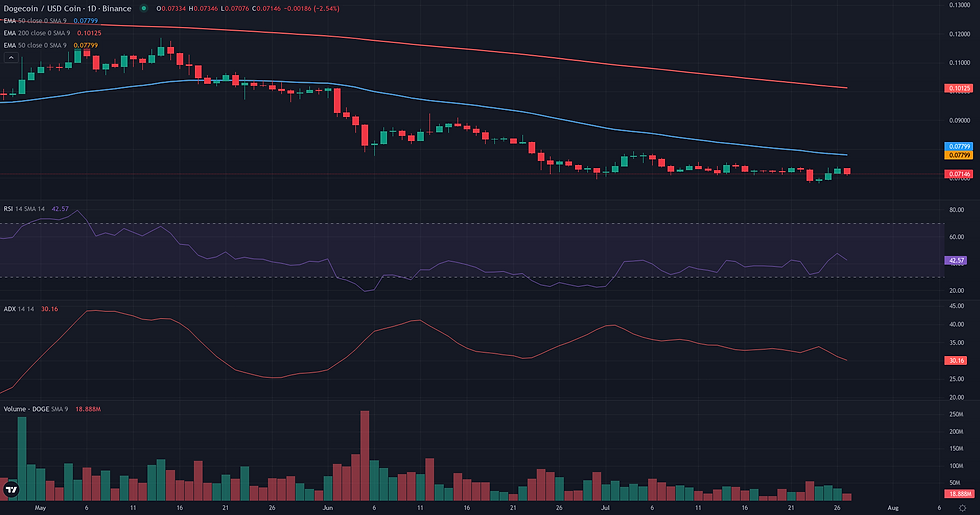Image resolution: width=980 pixels, height=515 pixels.
Task: Click the 80.00 RSI scale label
Action: coord(956,209)
